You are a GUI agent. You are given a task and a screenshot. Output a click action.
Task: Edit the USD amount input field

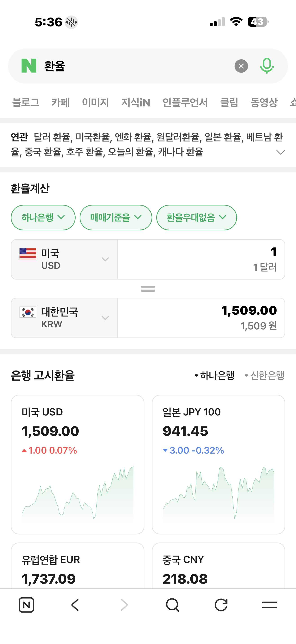[201, 259]
